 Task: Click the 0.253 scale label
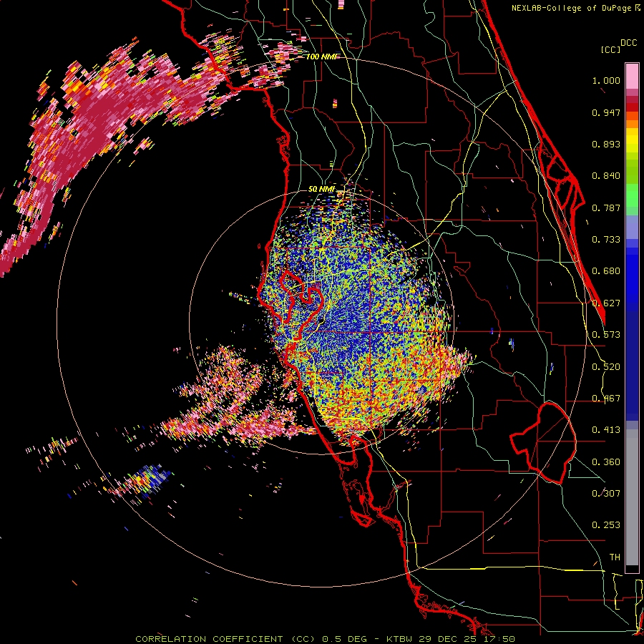coord(606,525)
